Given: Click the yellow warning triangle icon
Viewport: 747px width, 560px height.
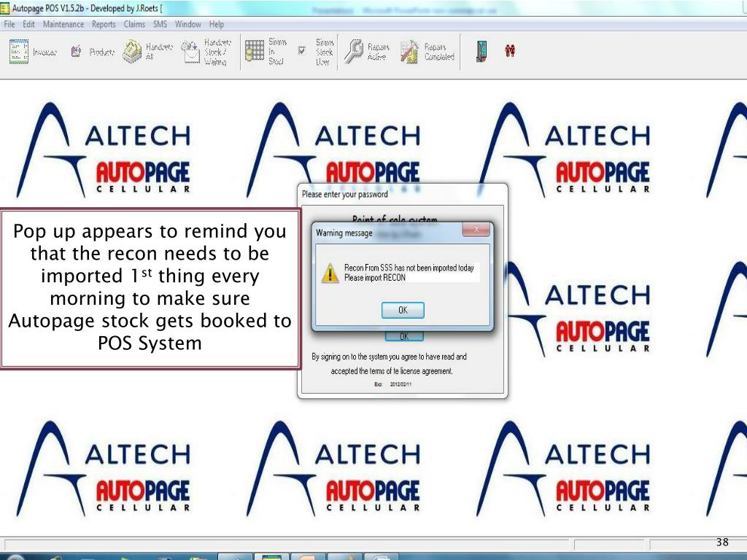Looking at the screenshot, I should (x=330, y=274).
